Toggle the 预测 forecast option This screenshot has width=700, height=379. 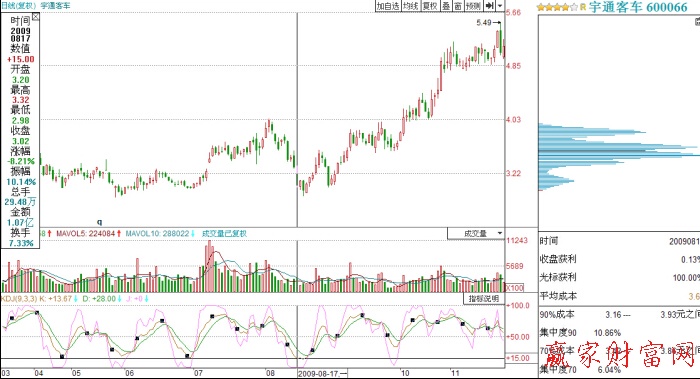pos(473,6)
